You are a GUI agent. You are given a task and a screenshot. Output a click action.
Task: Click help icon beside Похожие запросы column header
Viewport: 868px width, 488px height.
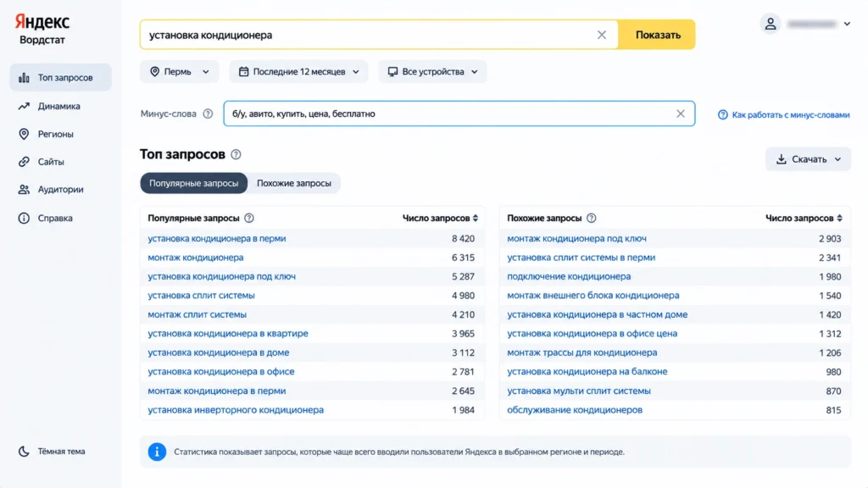pos(591,218)
